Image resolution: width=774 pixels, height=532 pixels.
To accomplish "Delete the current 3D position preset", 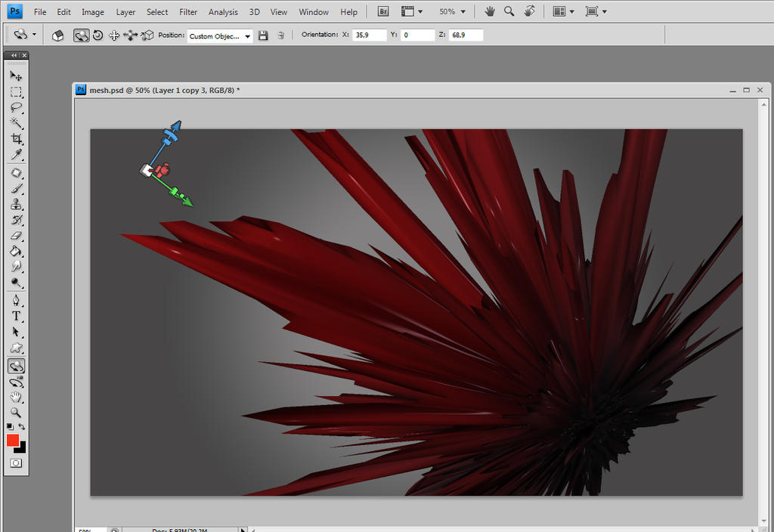I will [281, 36].
